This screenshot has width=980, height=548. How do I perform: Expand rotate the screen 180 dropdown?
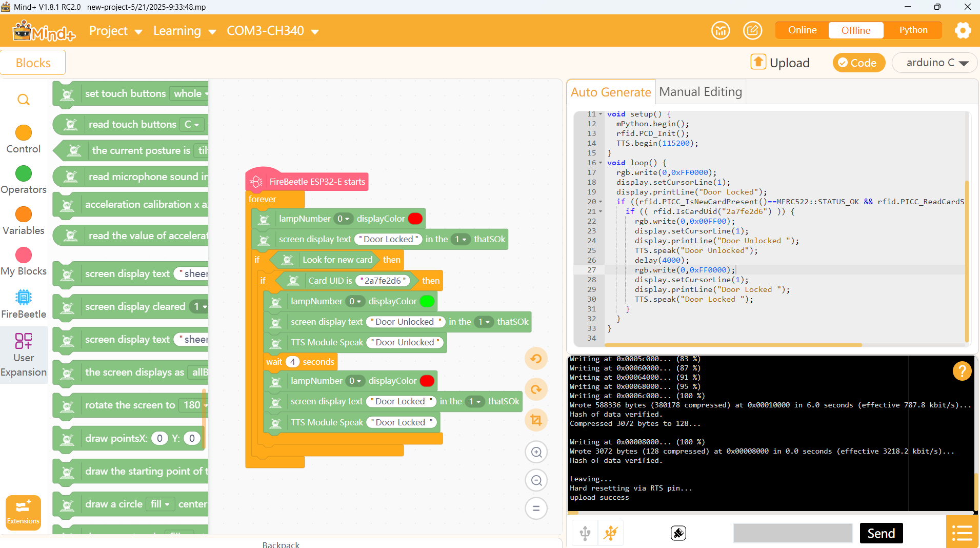click(193, 405)
